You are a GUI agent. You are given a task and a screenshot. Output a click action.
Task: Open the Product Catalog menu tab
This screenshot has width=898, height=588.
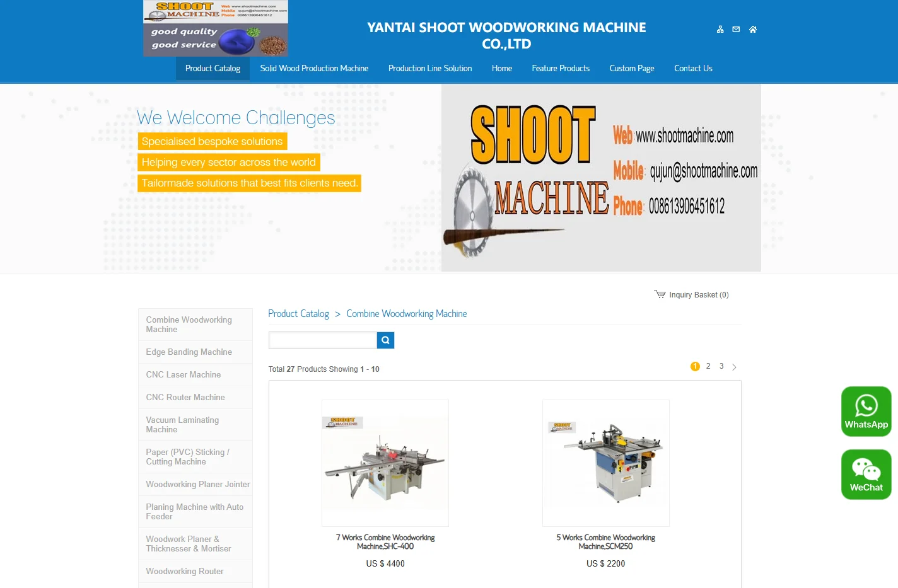click(x=213, y=69)
